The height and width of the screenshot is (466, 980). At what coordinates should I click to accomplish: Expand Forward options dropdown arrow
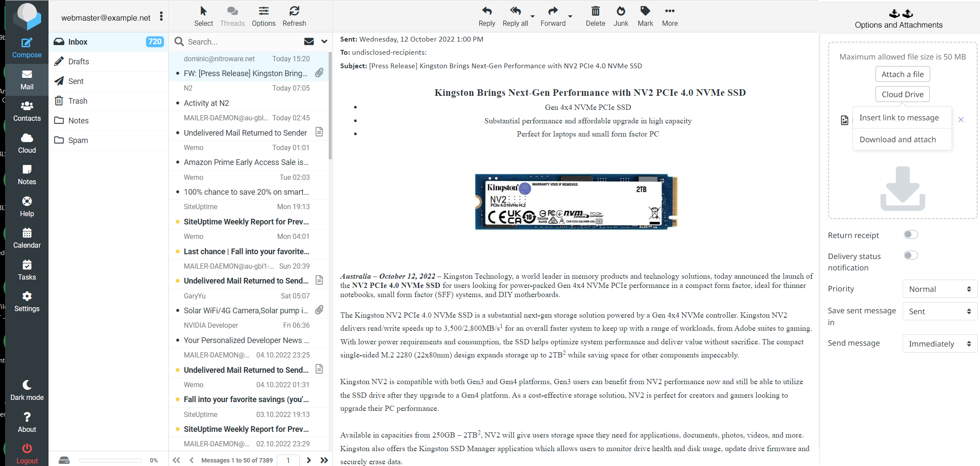click(x=570, y=16)
